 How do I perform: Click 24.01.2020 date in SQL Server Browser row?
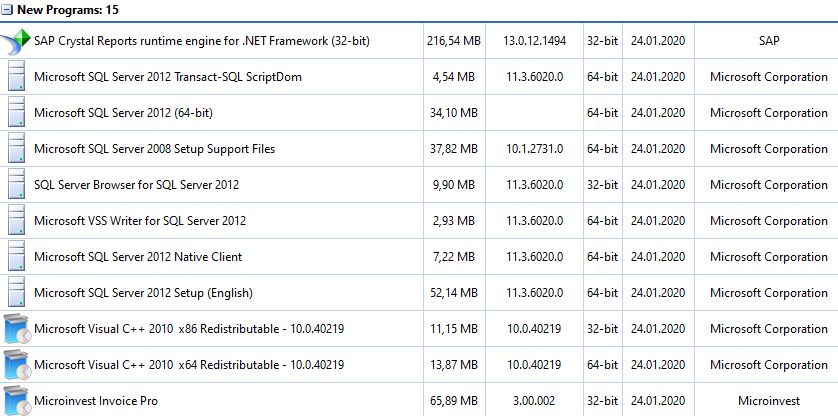click(658, 184)
